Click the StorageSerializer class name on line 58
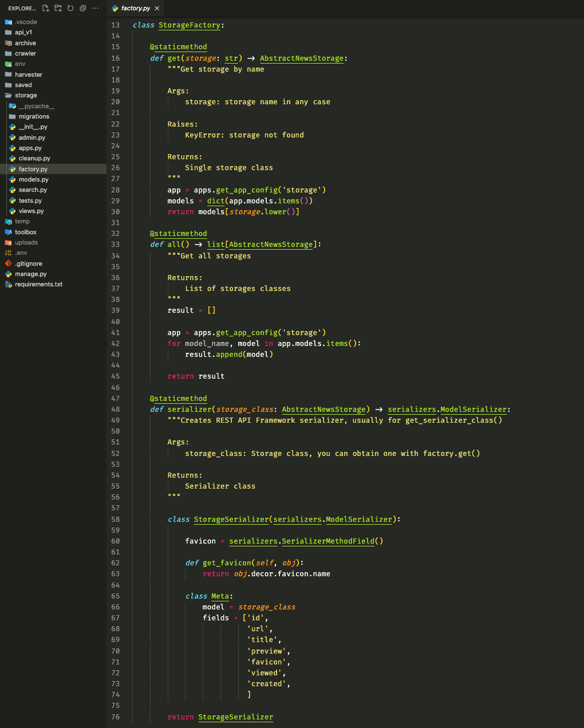Image resolution: width=584 pixels, height=728 pixels. pos(231,520)
